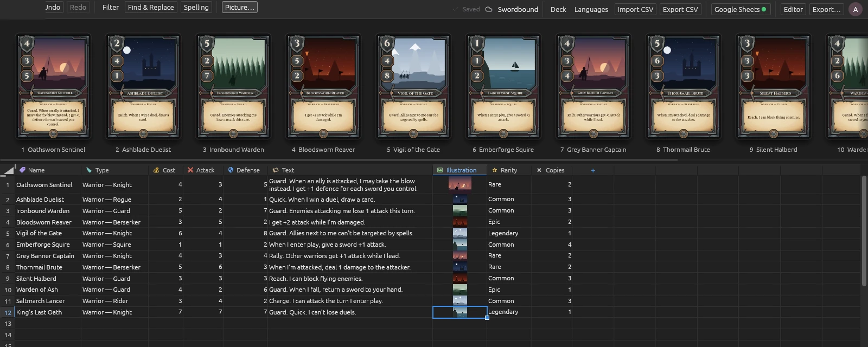Click the Defense column shield icon
The width and height of the screenshot is (868, 347).
pyautogui.click(x=231, y=170)
